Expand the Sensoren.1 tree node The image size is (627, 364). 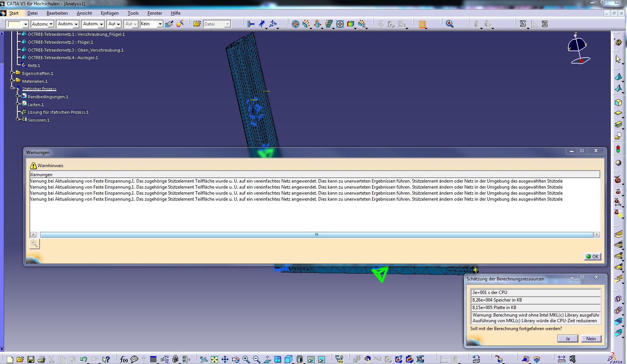pyautogui.click(x=17, y=119)
